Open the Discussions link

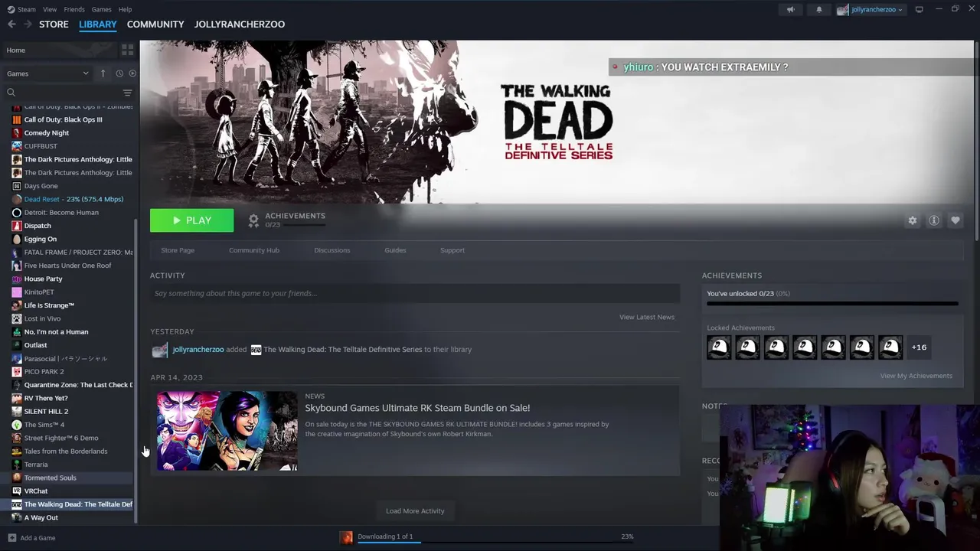click(x=332, y=250)
